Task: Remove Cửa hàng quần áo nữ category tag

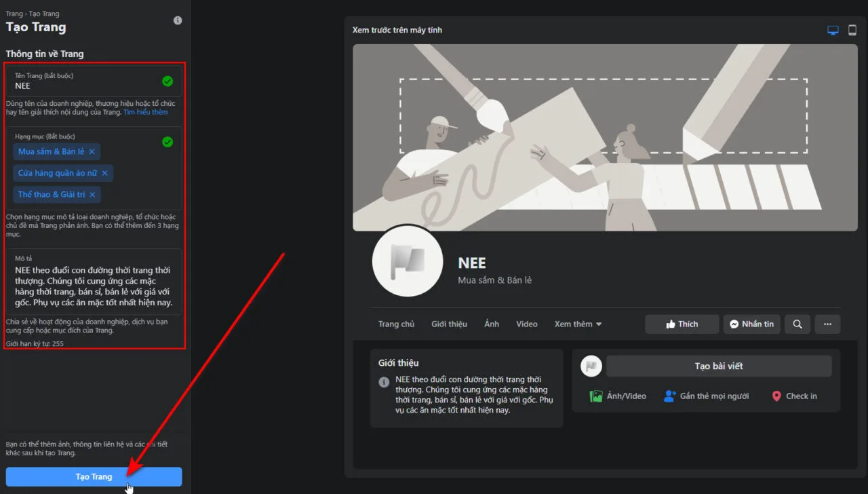Action: (x=104, y=173)
